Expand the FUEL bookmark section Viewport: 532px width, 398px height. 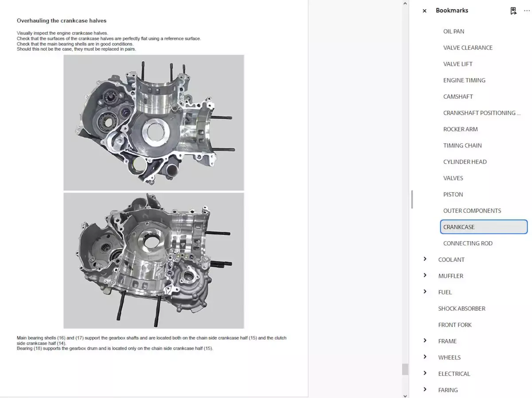point(425,292)
